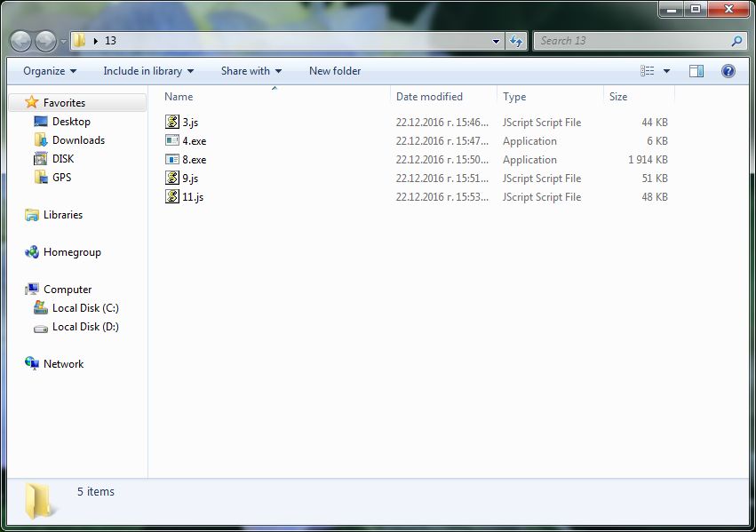Select Favorites in the navigation pane

coord(64,103)
